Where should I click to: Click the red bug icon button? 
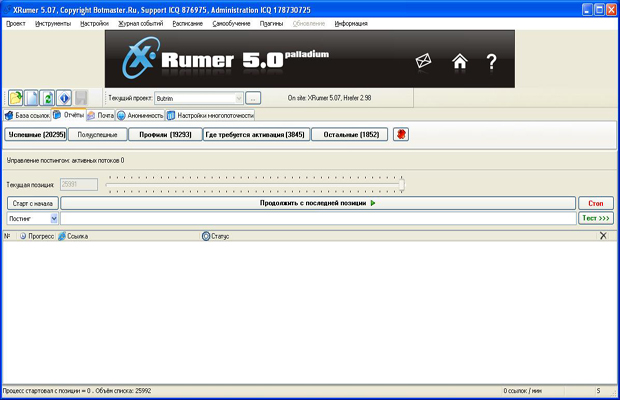401,134
